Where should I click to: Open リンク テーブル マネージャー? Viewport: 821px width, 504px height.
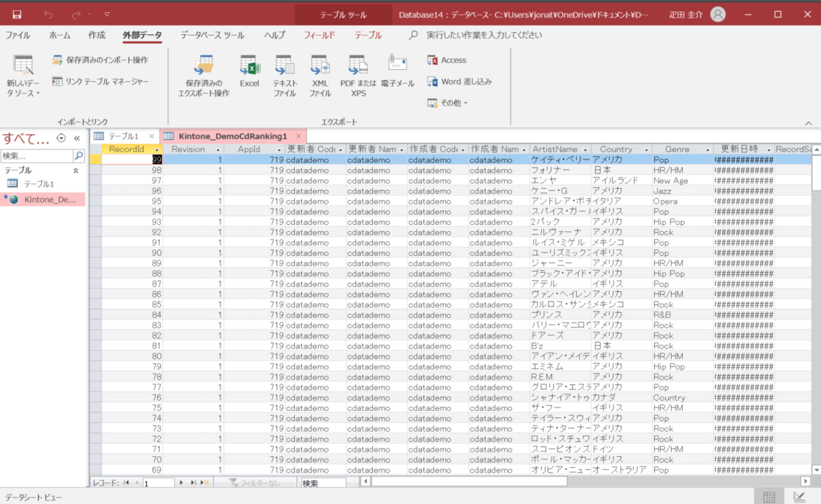[101, 81]
